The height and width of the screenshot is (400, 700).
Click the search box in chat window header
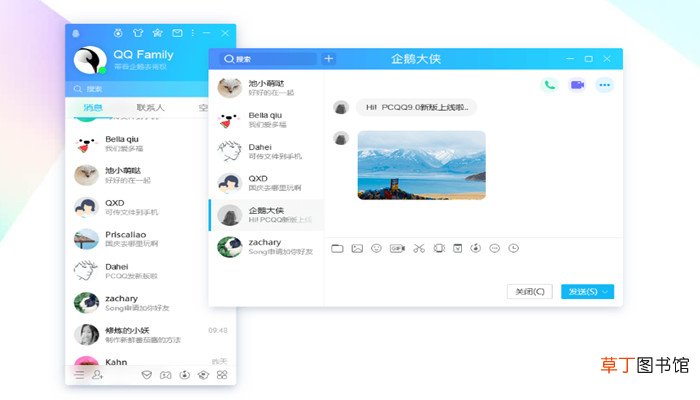(267, 58)
